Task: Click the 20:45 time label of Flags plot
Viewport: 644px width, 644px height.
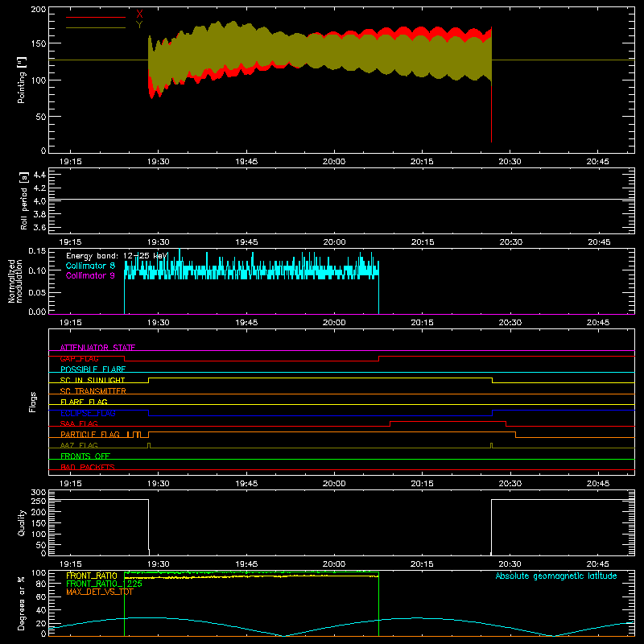Action: [x=598, y=484]
